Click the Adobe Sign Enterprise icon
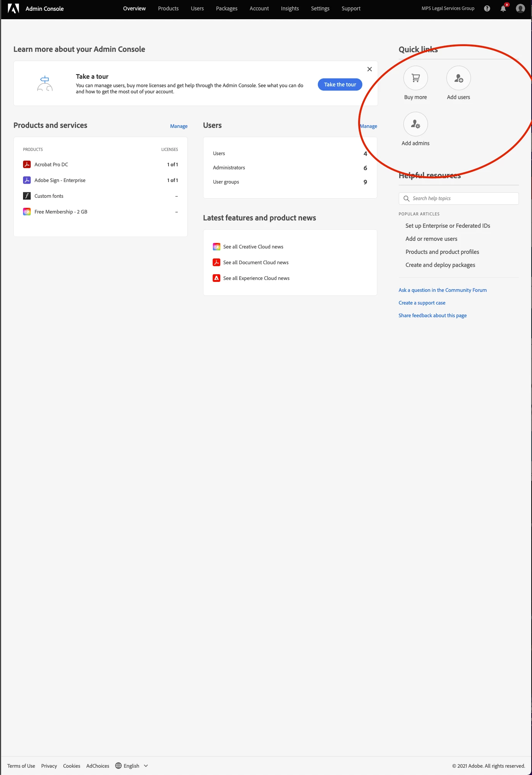532x775 pixels. pyautogui.click(x=27, y=180)
